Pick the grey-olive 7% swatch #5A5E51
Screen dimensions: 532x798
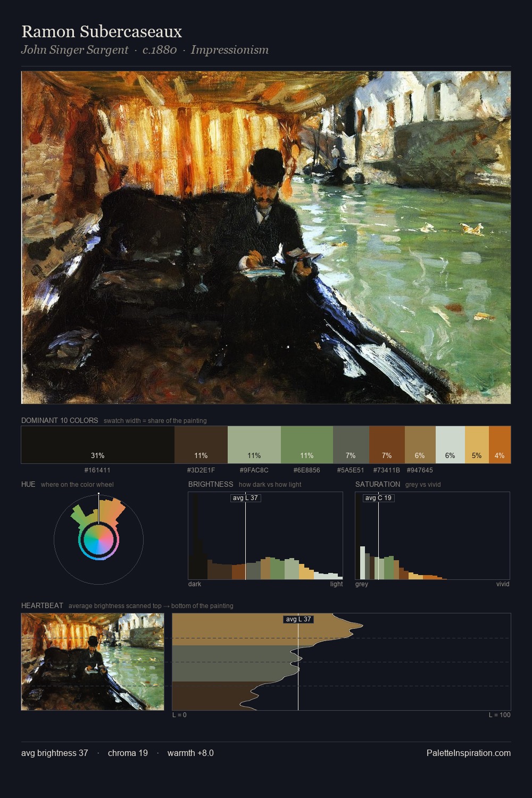coord(351,445)
